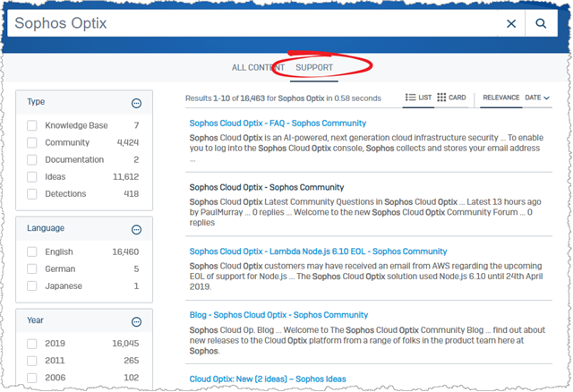Click the English count 16,460
The height and width of the screenshot is (392, 573).
125,251
